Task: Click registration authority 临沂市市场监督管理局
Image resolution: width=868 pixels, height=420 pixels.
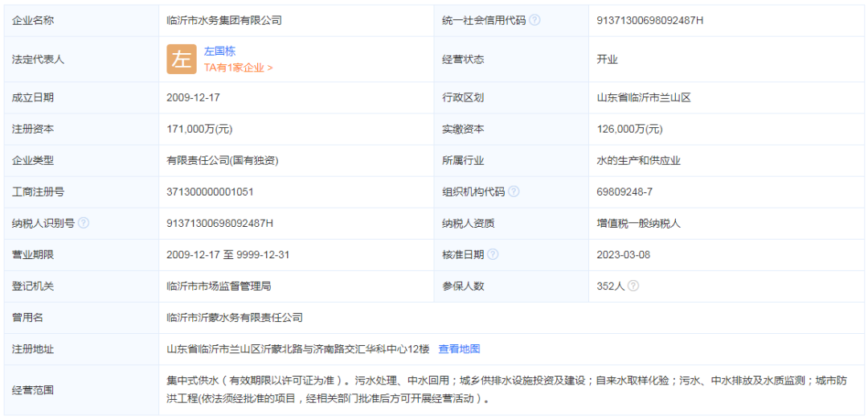Action: coord(219,286)
